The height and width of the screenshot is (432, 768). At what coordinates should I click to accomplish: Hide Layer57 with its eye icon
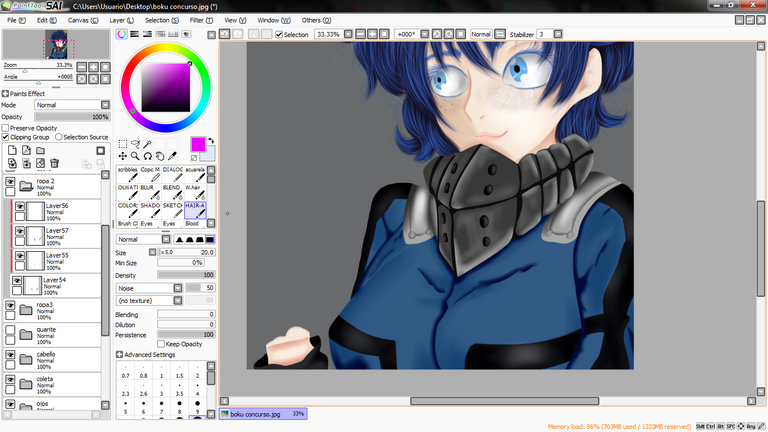[20, 231]
